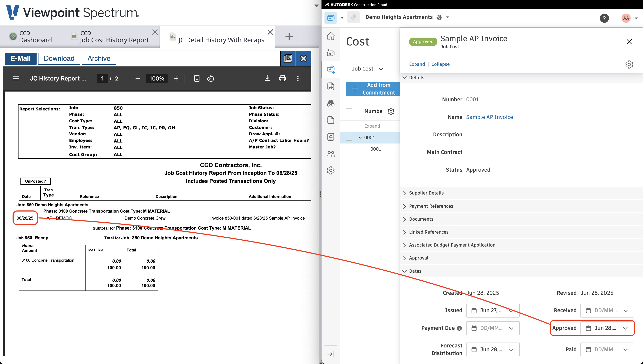Show Payment Due info tooltip icon
The width and height of the screenshot is (643, 364).
(x=459, y=328)
